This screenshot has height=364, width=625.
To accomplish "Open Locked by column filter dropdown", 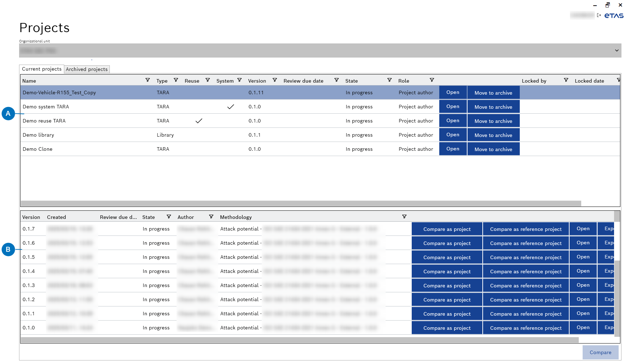I will tap(566, 80).
